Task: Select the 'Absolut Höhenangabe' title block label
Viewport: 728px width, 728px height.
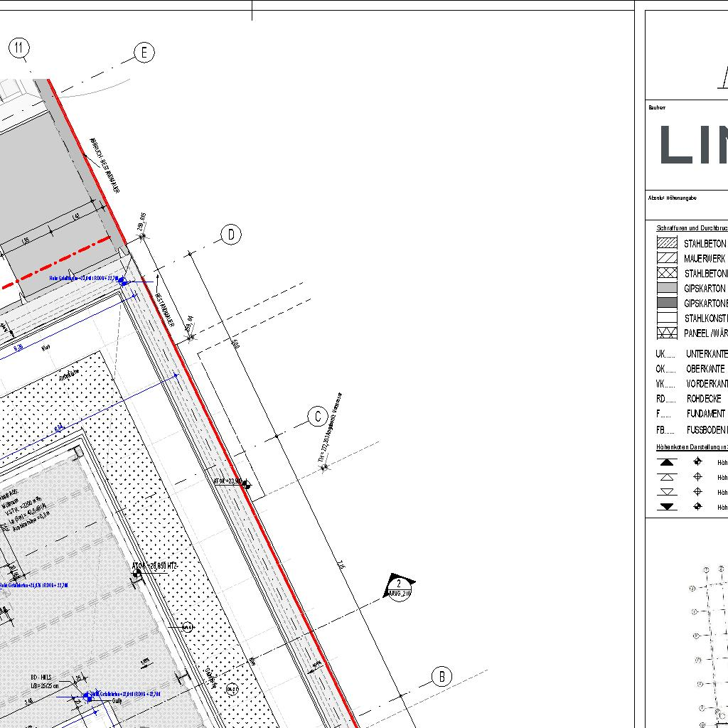Action: coord(673,198)
